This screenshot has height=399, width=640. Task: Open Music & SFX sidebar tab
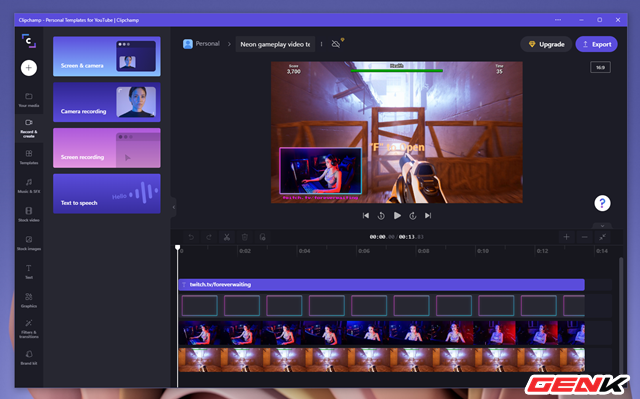click(x=29, y=186)
